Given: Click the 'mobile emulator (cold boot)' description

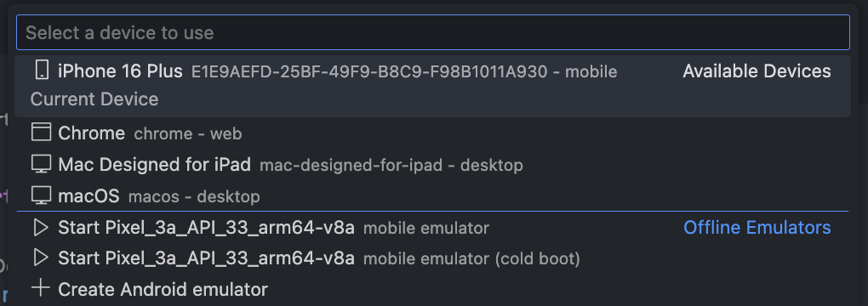Looking at the screenshot, I should click(x=471, y=259).
